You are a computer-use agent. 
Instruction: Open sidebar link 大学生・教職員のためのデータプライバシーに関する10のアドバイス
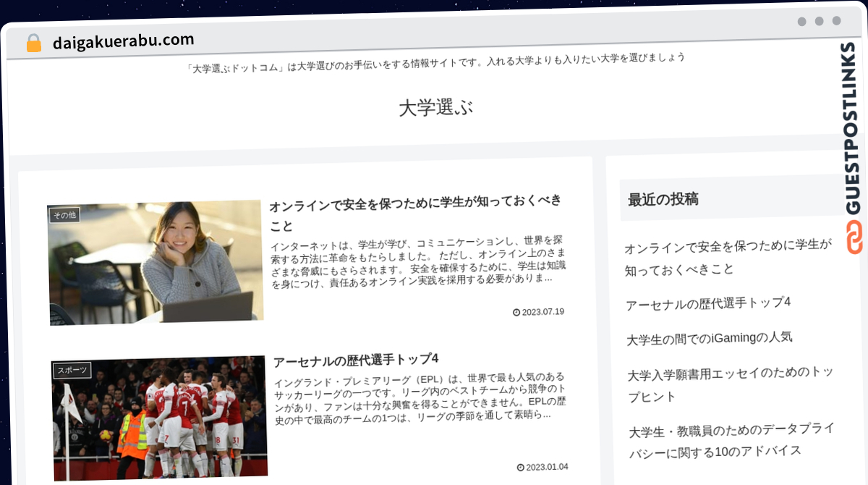click(x=733, y=440)
